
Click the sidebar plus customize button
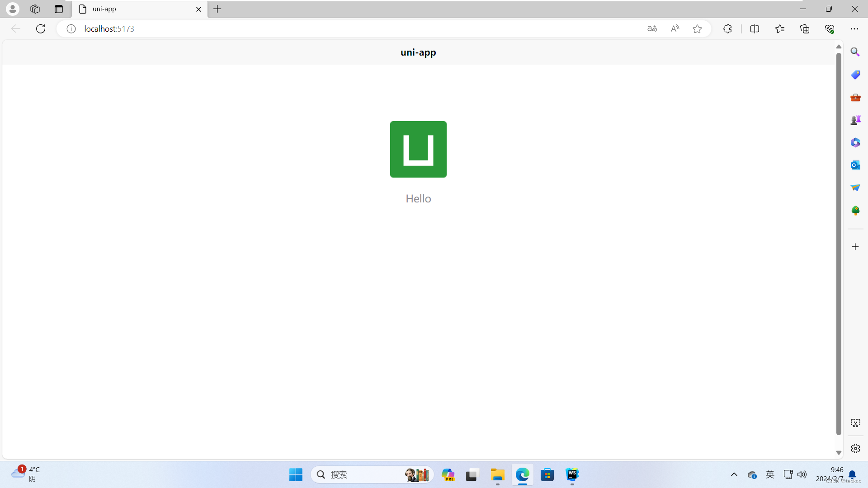click(x=855, y=247)
